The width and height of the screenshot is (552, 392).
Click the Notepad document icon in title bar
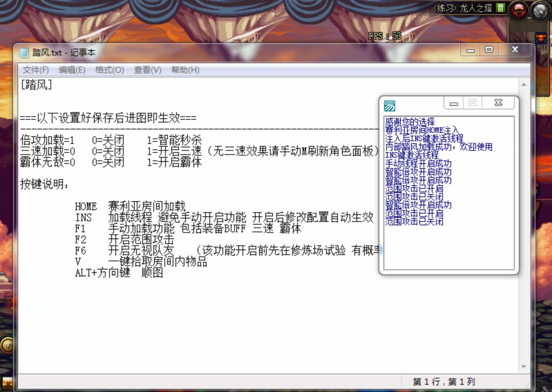pos(24,52)
